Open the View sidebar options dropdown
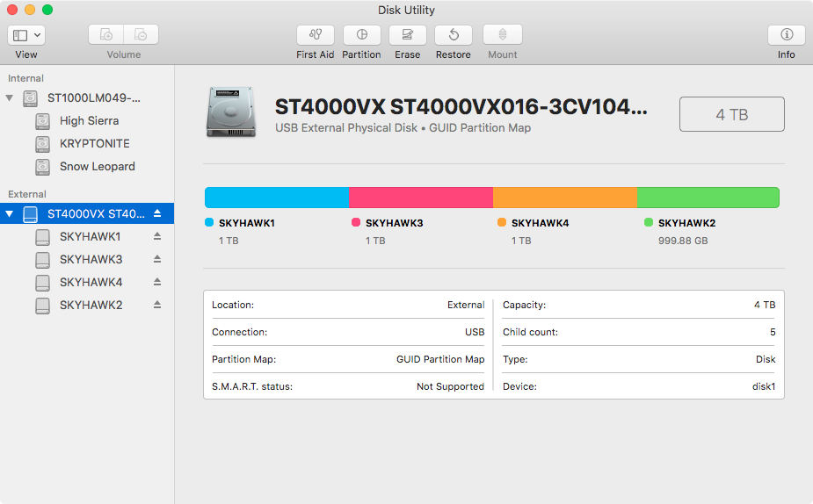This screenshot has width=813, height=504. pyautogui.click(x=26, y=35)
